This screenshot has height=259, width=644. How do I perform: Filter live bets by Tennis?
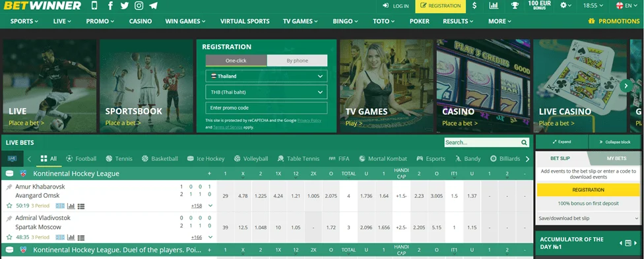coord(119,158)
